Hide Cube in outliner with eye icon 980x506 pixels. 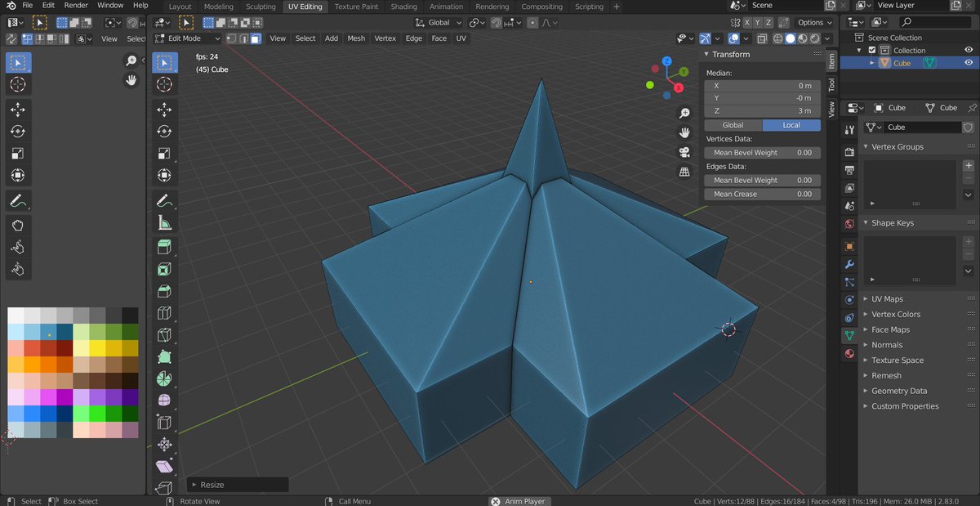[969, 63]
